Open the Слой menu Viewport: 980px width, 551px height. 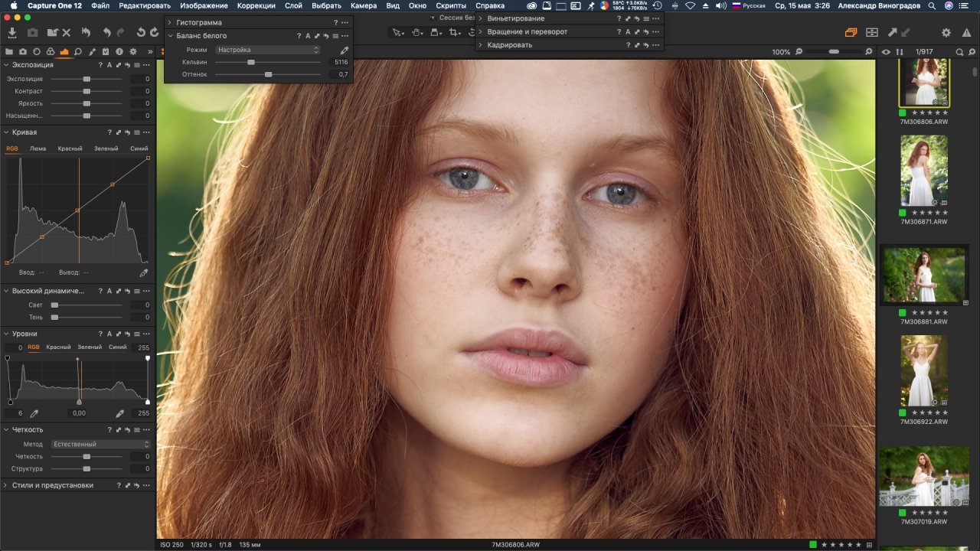293,5
